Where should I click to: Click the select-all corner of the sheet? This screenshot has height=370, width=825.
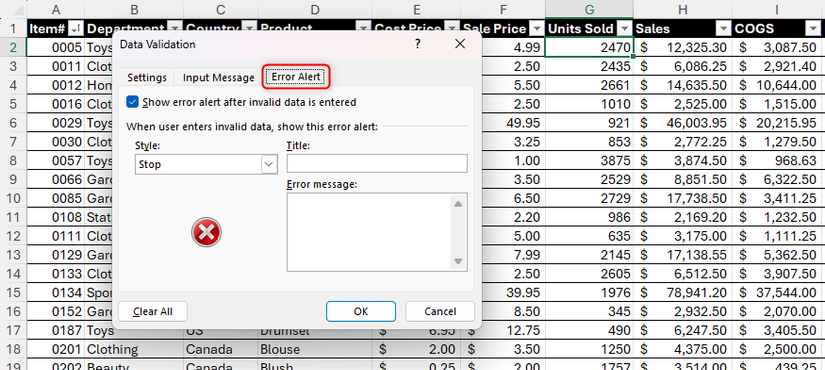13,9
